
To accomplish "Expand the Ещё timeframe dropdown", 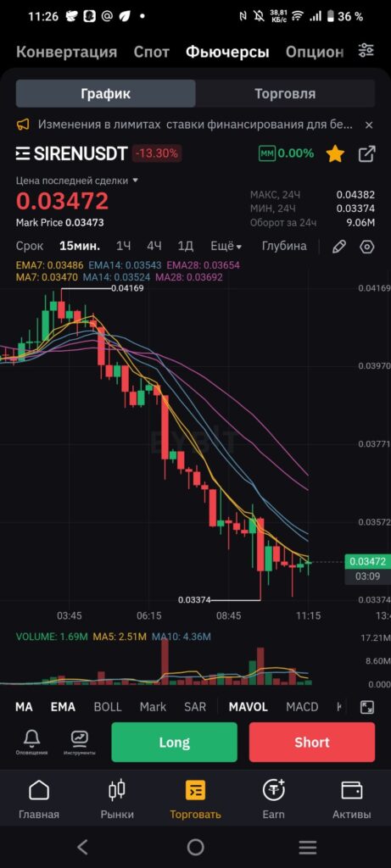I will [x=226, y=247].
